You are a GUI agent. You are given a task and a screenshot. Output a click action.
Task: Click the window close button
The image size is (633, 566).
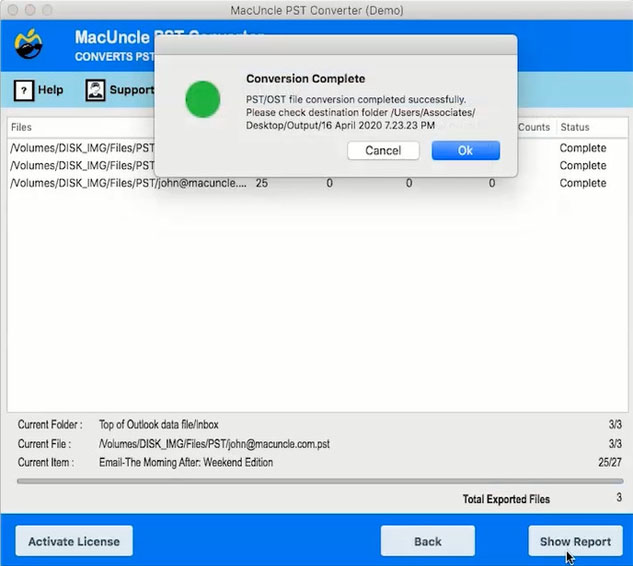coord(13,10)
